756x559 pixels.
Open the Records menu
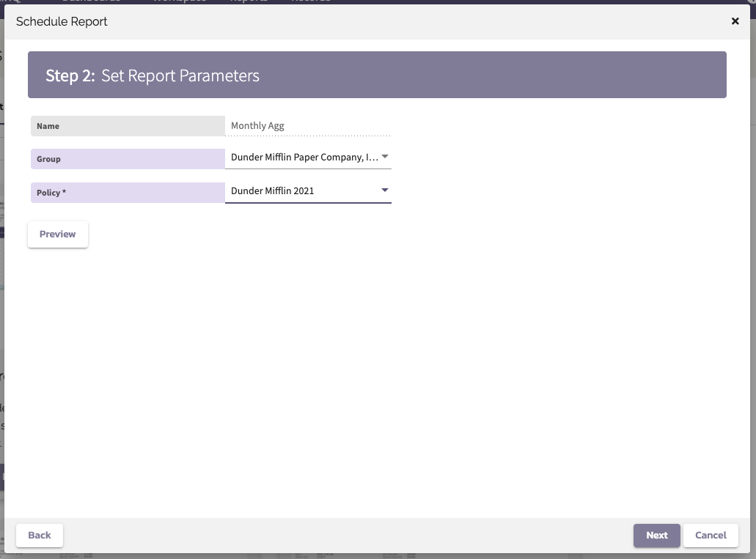pos(311,1)
